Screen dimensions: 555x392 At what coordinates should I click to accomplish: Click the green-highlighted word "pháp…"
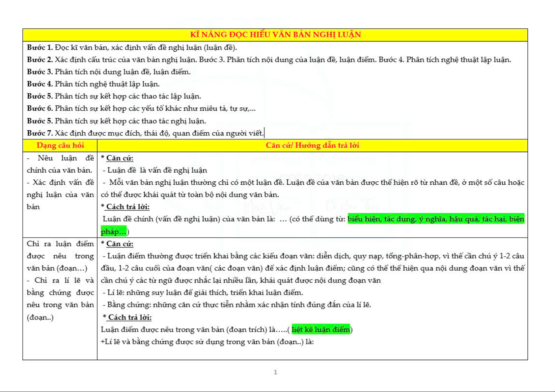pyautogui.click(x=113, y=231)
